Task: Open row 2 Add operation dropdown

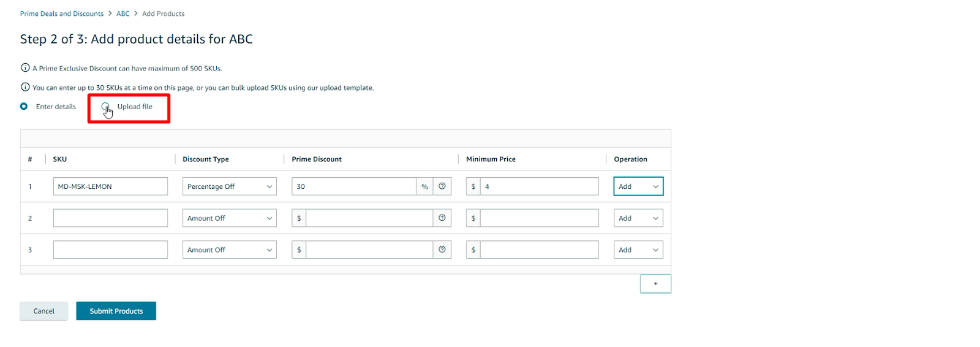Action: click(638, 218)
